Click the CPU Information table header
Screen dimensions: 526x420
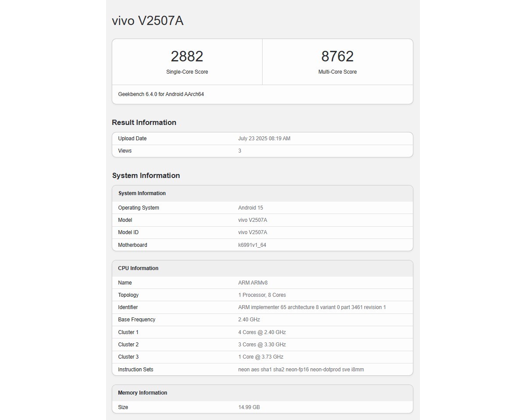(x=138, y=268)
